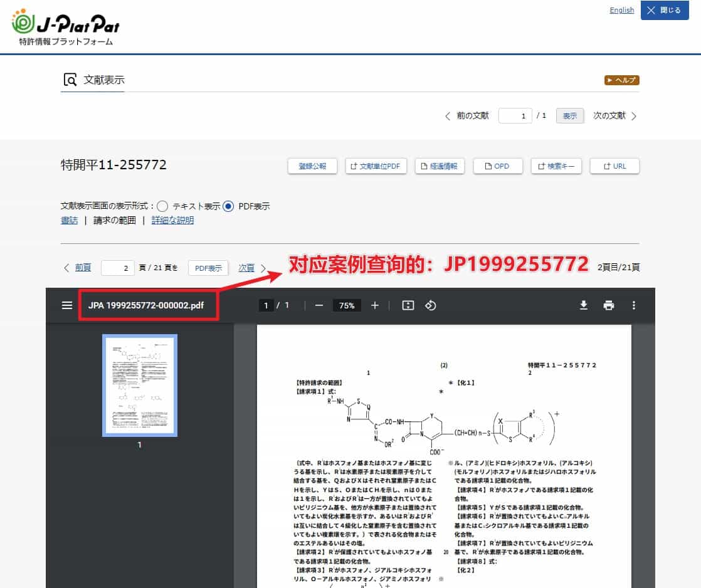Go to 次頁 next page link
Viewport: 701px width, 588px height.
pos(246,268)
